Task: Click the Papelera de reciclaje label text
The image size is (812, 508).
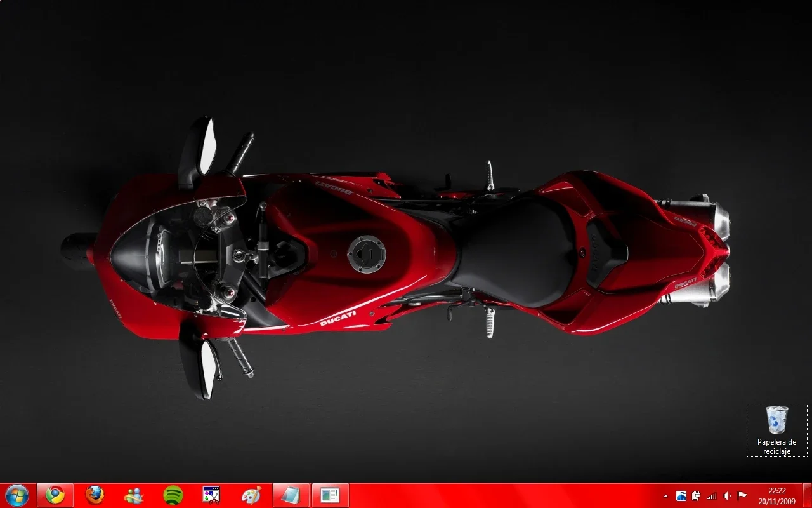Action: point(777,446)
